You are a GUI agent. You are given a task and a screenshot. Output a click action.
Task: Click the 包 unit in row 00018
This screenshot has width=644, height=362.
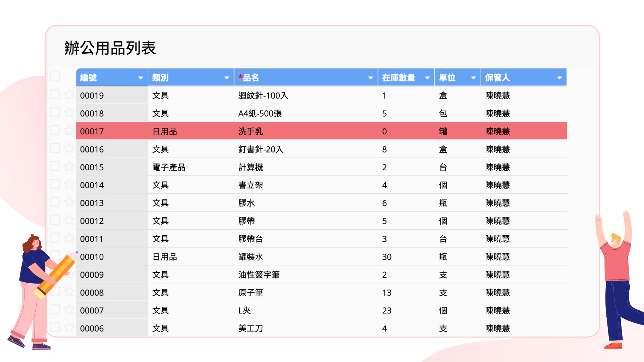point(443,114)
